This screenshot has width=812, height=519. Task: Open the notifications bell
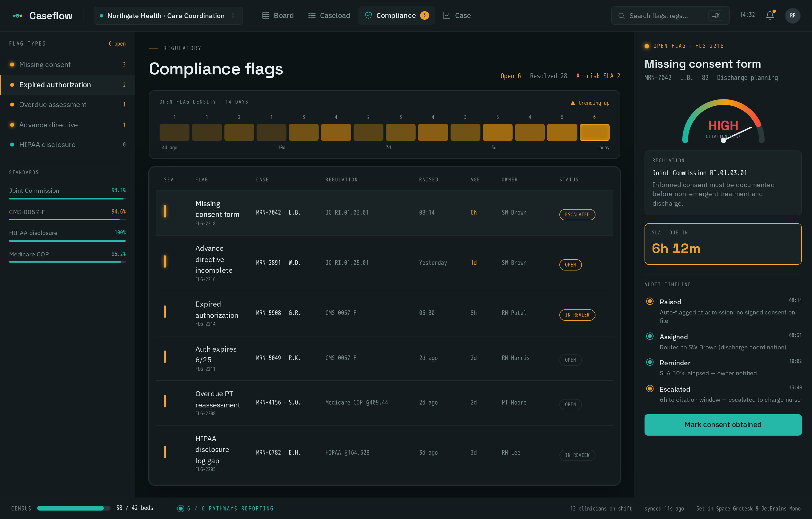(770, 15)
